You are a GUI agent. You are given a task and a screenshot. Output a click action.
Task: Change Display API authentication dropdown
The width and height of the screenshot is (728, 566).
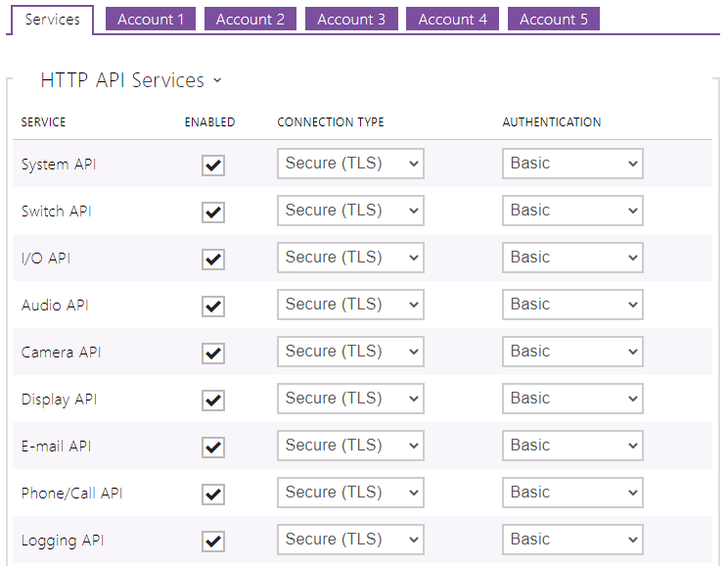572,399
